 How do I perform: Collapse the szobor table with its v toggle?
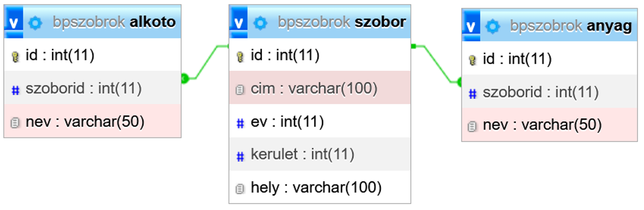[238, 23]
